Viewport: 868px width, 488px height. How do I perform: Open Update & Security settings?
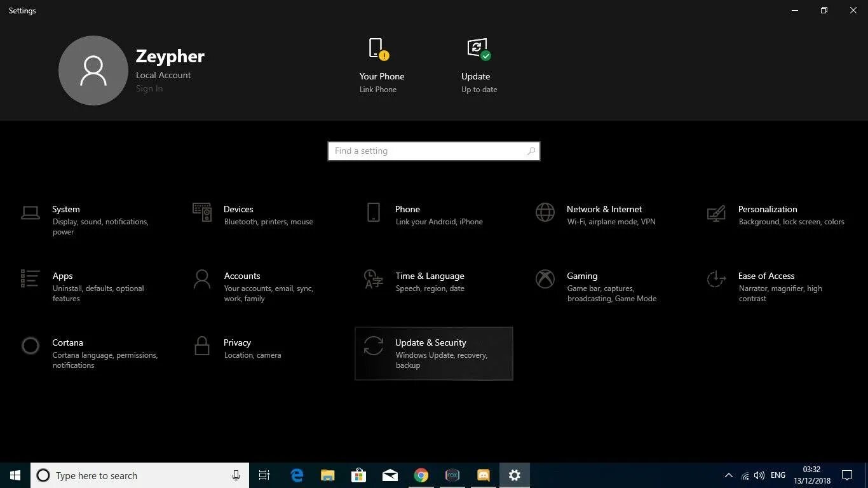[x=433, y=353]
